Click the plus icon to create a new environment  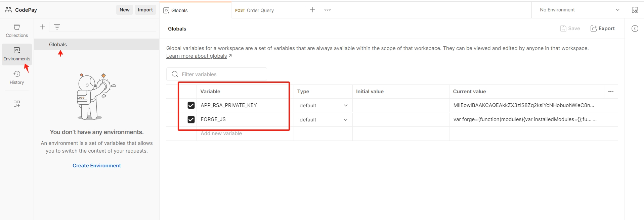point(42,27)
